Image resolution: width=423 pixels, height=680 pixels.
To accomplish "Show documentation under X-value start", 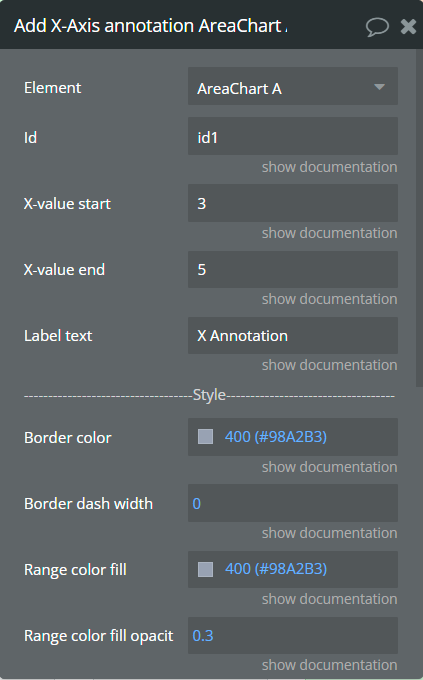I will (x=329, y=233).
